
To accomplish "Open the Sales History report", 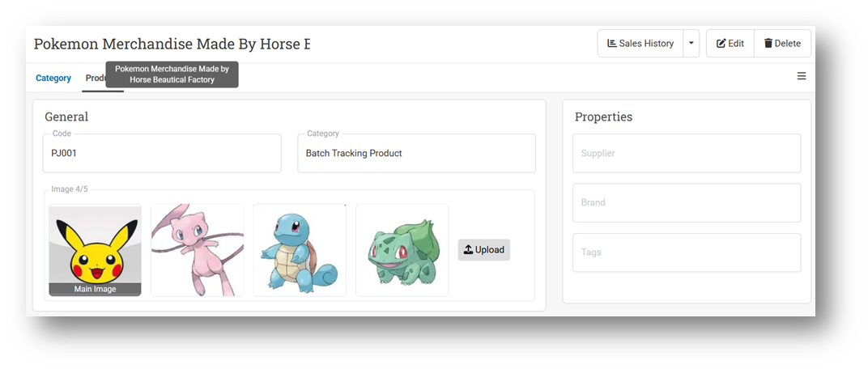I will pos(640,44).
